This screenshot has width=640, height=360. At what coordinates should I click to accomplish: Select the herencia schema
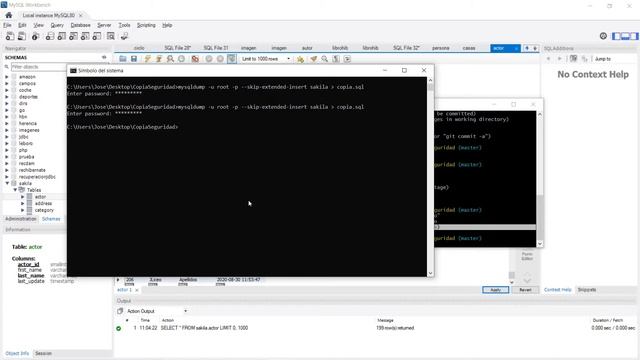pos(28,123)
